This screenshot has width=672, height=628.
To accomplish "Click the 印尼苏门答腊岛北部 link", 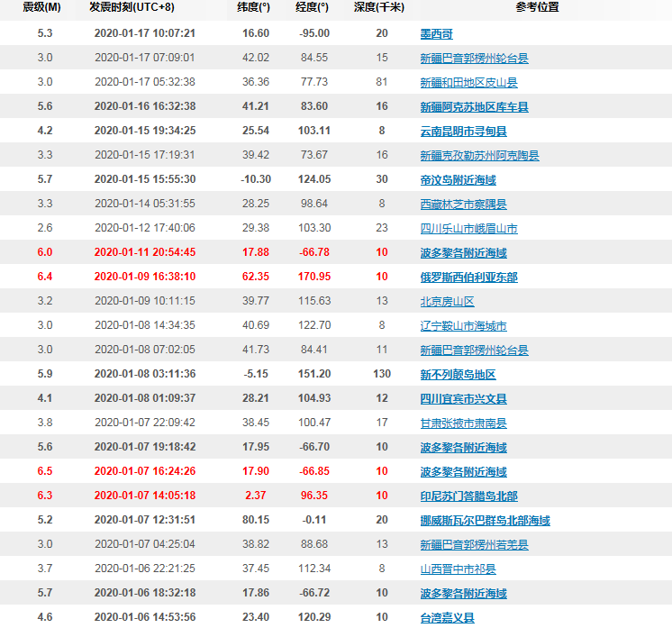I will 468,496.
